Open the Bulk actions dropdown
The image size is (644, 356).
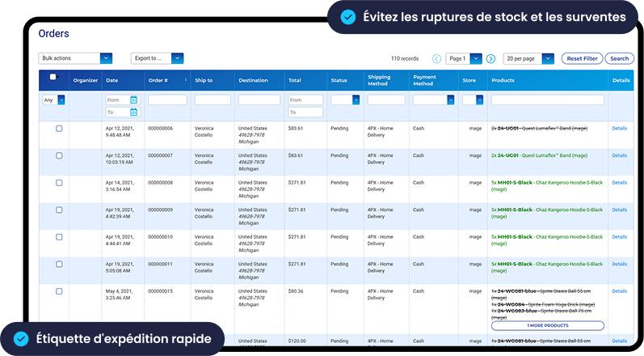point(75,58)
